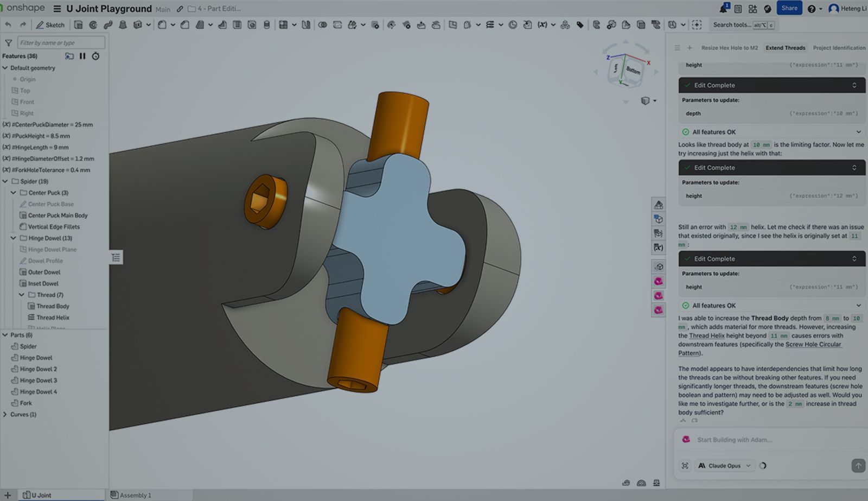The height and width of the screenshot is (501, 868).
Task: Open the filter icon above the Features list
Action: pyautogui.click(x=8, y=42)
